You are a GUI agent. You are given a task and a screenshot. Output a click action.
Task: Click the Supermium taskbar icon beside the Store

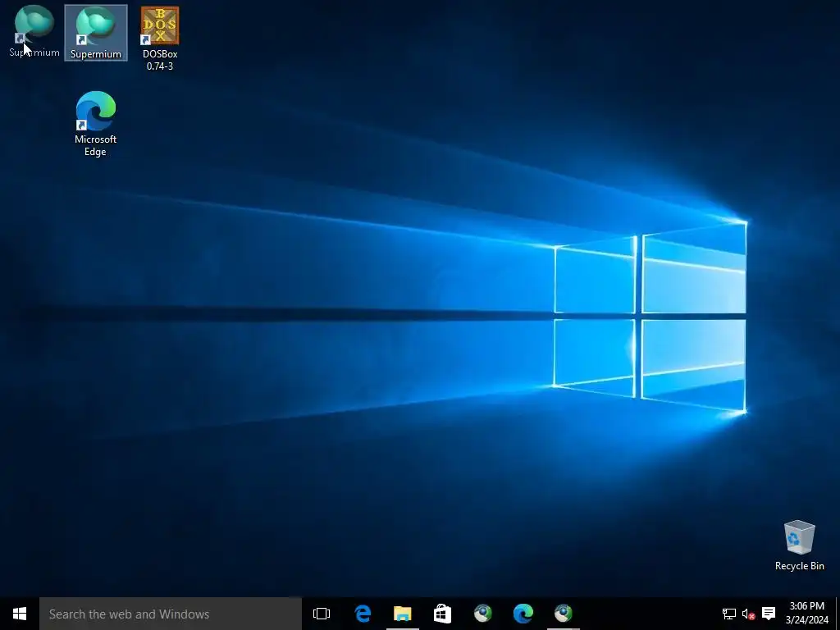click(x=482, y=614)
